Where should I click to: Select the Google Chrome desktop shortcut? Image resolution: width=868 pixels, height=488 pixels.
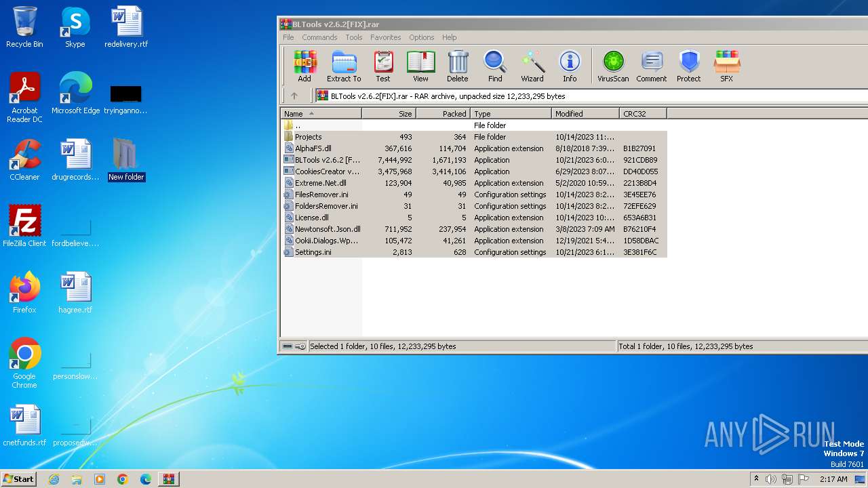point(24,363)
